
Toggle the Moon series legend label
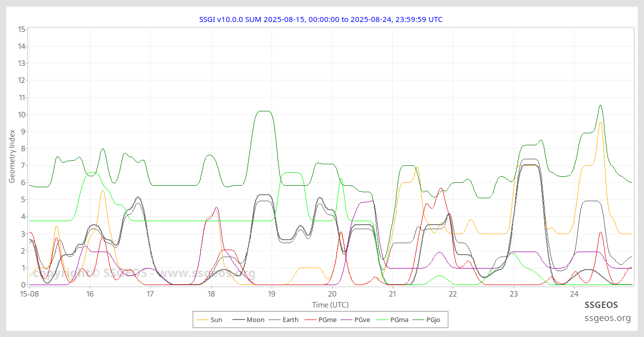[x=256, y=320]
